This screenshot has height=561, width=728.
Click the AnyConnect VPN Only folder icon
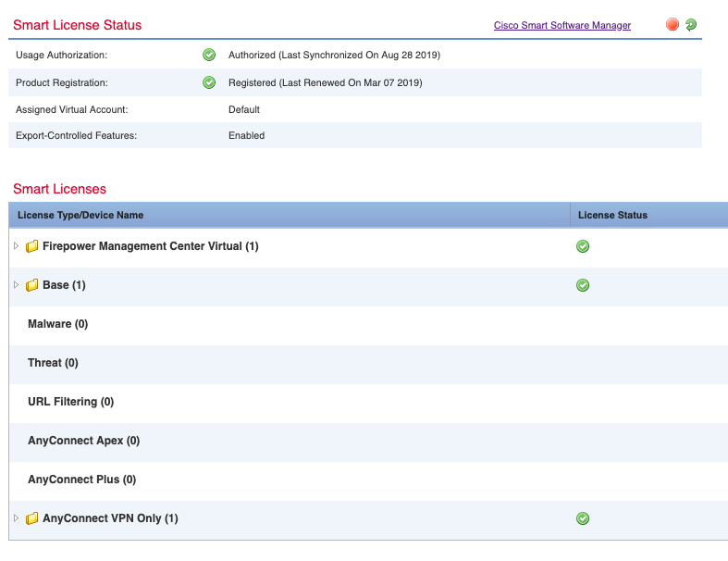[x=31, y=518]
